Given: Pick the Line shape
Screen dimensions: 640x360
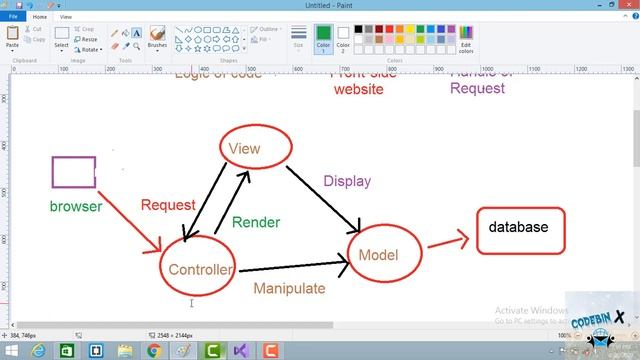Looking at the screenshot, I should [179, 30].
